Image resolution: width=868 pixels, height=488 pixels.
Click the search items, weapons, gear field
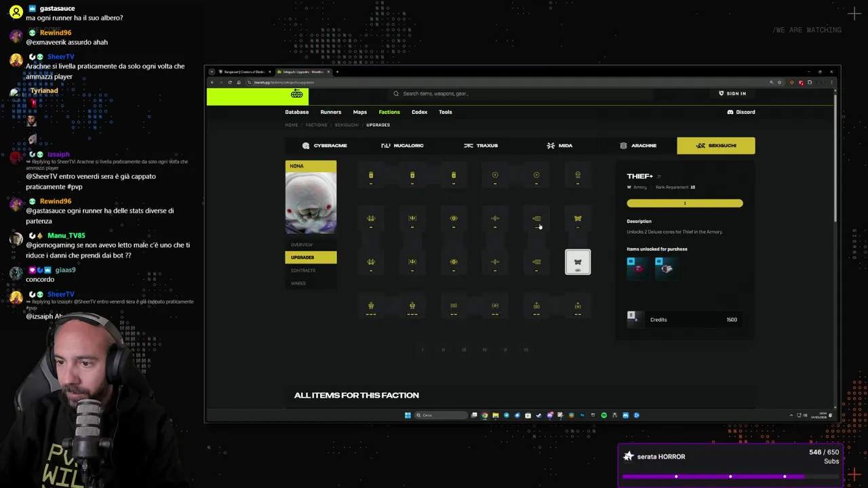[x=522, y=94]
